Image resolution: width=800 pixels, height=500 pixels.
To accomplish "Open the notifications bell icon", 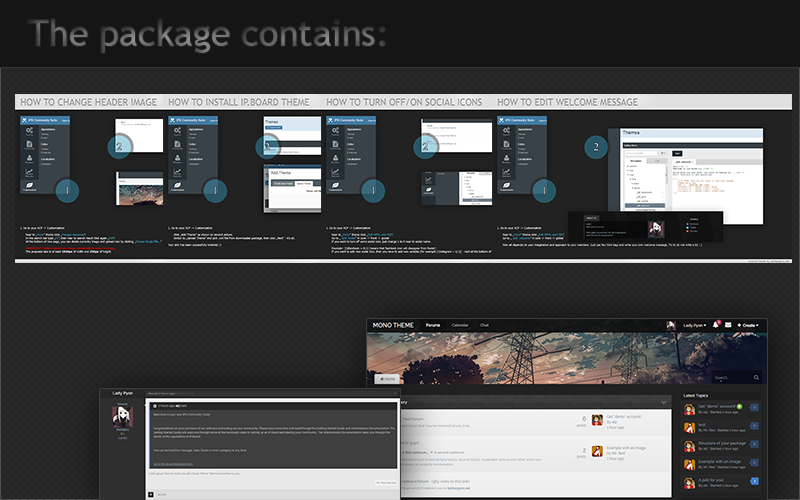I will click(x=716, y=324).
